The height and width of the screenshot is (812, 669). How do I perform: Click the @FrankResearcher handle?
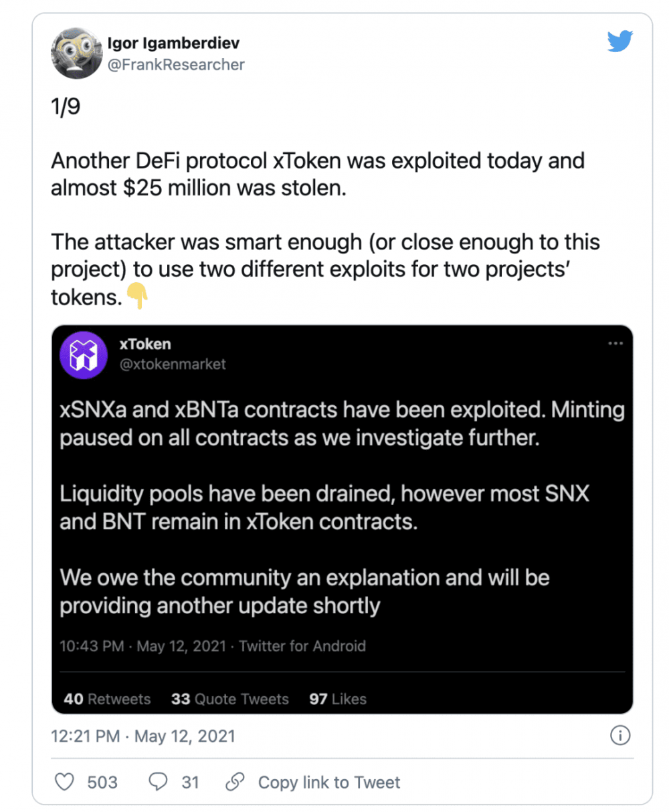click(x=177, y=64)
